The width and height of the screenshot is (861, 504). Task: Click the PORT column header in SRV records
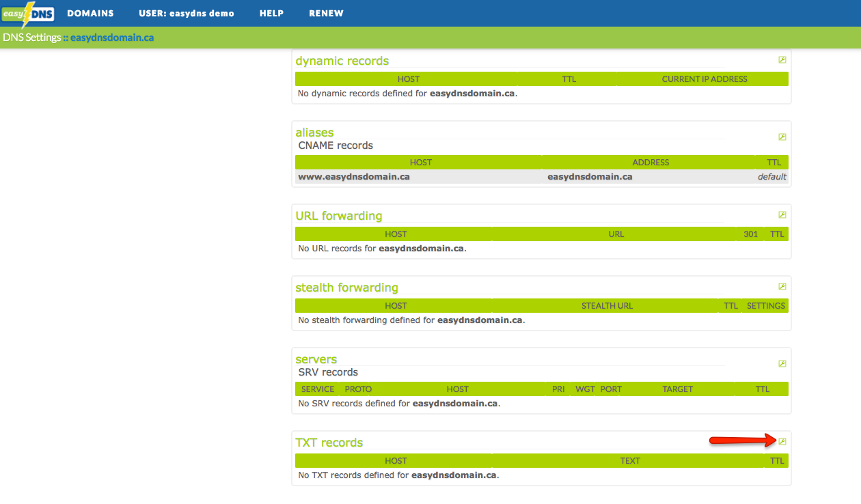pos(611,389)
